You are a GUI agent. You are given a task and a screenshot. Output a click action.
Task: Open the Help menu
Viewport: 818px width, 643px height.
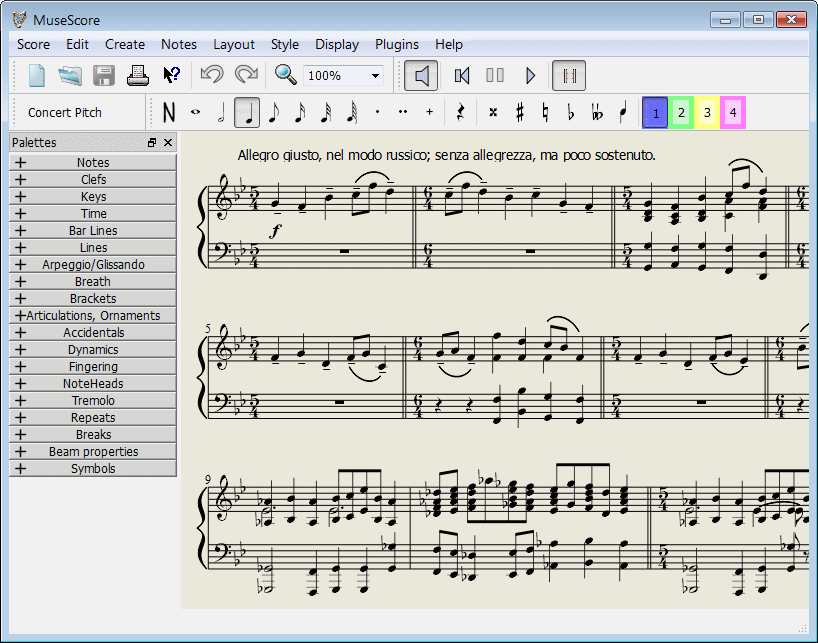pos(449,44)
